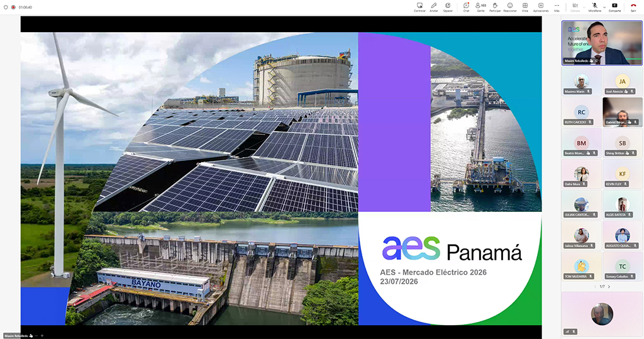644x339 pixels.
Task: Click the date 23/07/2026 on slide
Action: click(x=399, y=282)
